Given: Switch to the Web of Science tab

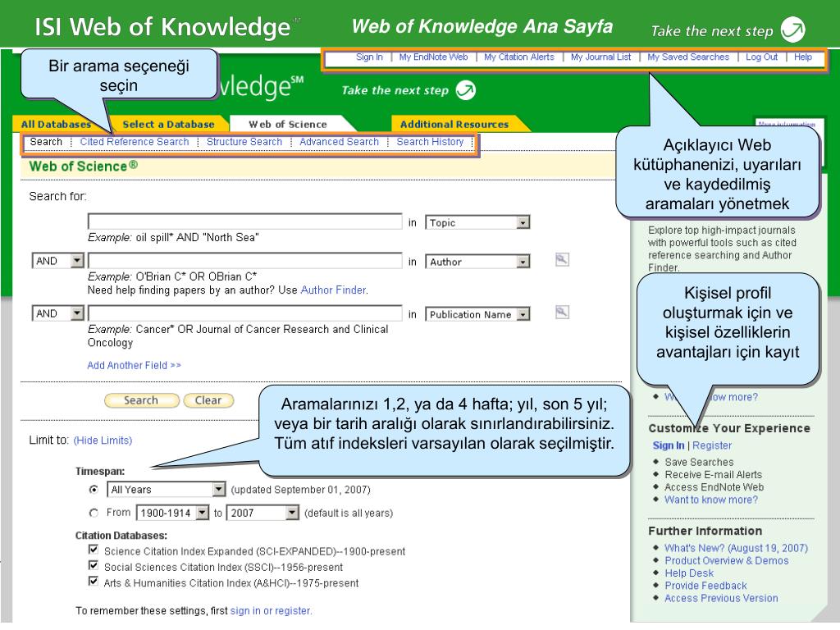Looking at the screenshot, I should (288, 125).
